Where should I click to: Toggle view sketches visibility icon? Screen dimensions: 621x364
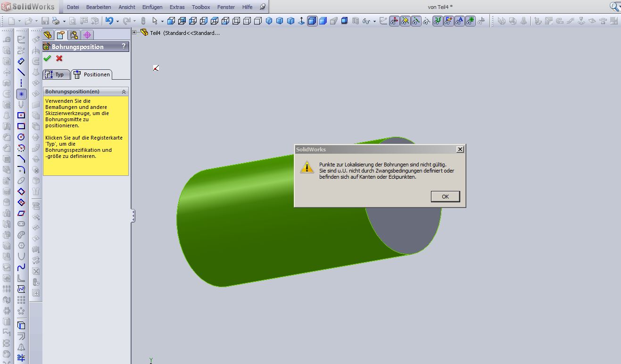point(448,21)
